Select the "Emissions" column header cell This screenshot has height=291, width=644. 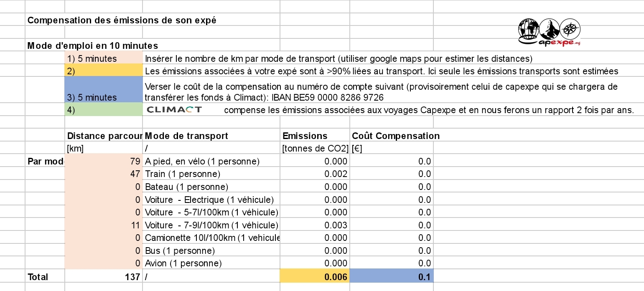(315, 136)
